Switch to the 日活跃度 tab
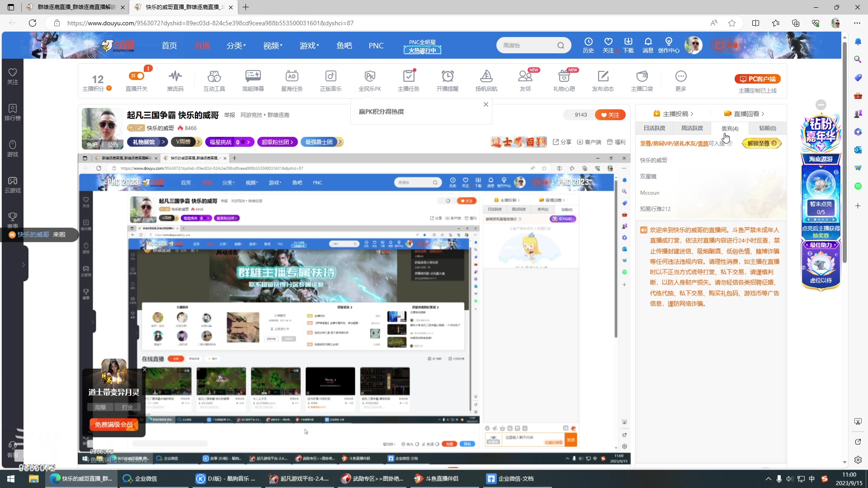 (x=654, y=128)
